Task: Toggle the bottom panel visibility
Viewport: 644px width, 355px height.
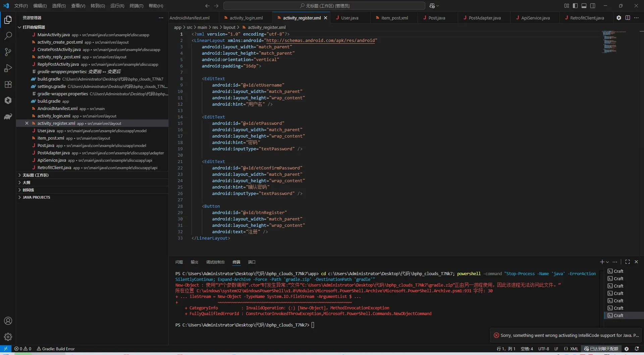Action: point(584,6)
